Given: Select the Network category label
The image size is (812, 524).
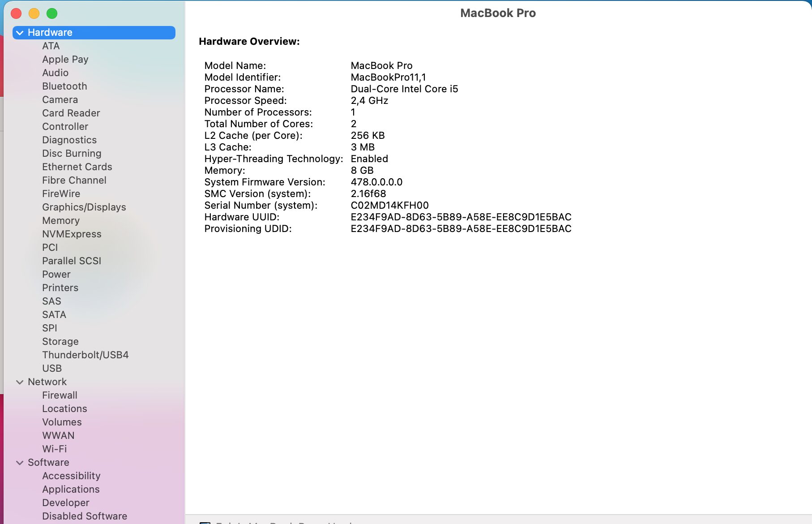Looking at the screenshot, I should tap(47, 382).
